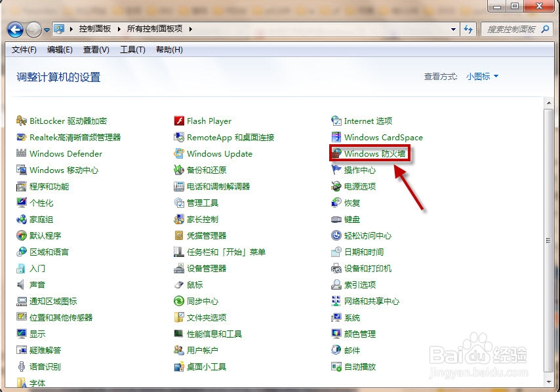Click the 个性化 icon

pos(22,203)
